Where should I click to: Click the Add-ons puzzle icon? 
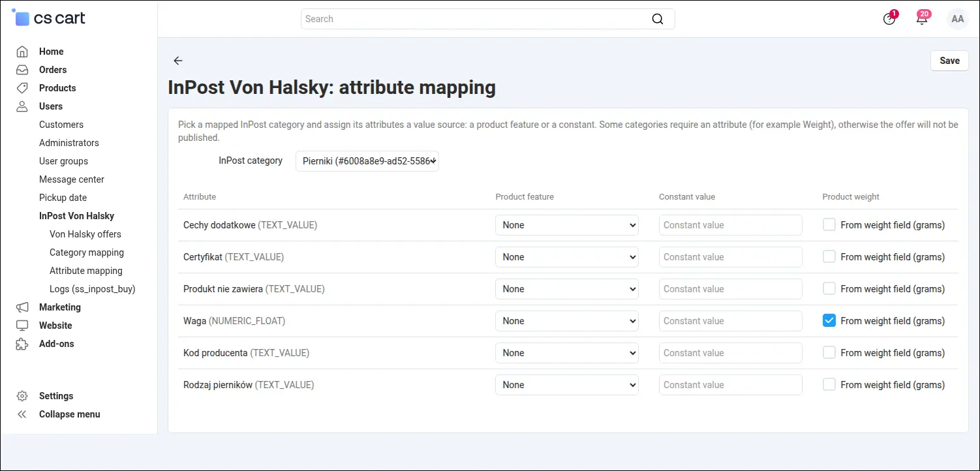(x=22, y=344)
